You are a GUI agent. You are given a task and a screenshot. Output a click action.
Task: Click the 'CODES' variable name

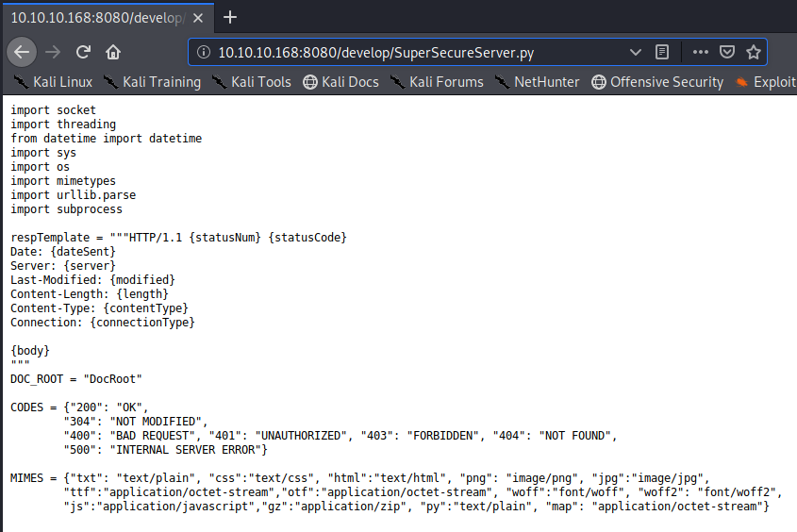point(27,408)
